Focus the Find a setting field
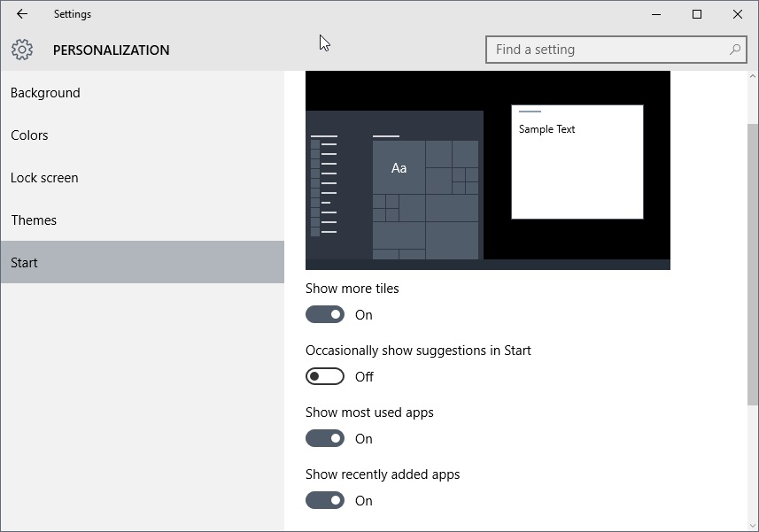The height and width of the screenshot is (532, 759). click(616, 50)
